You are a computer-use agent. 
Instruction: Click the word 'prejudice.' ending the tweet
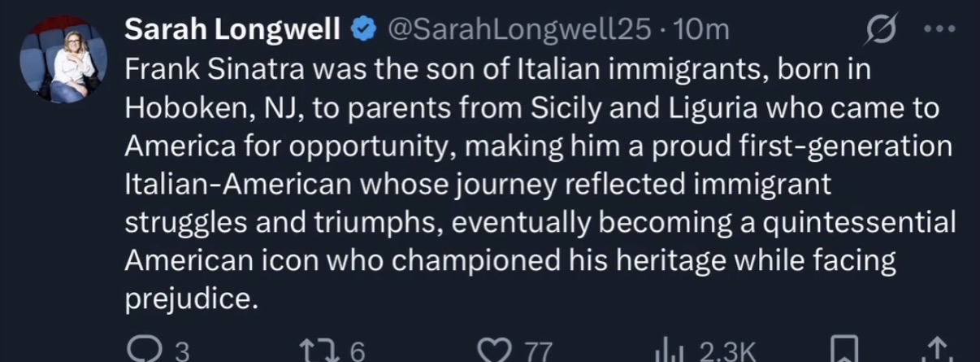(192, 300)
